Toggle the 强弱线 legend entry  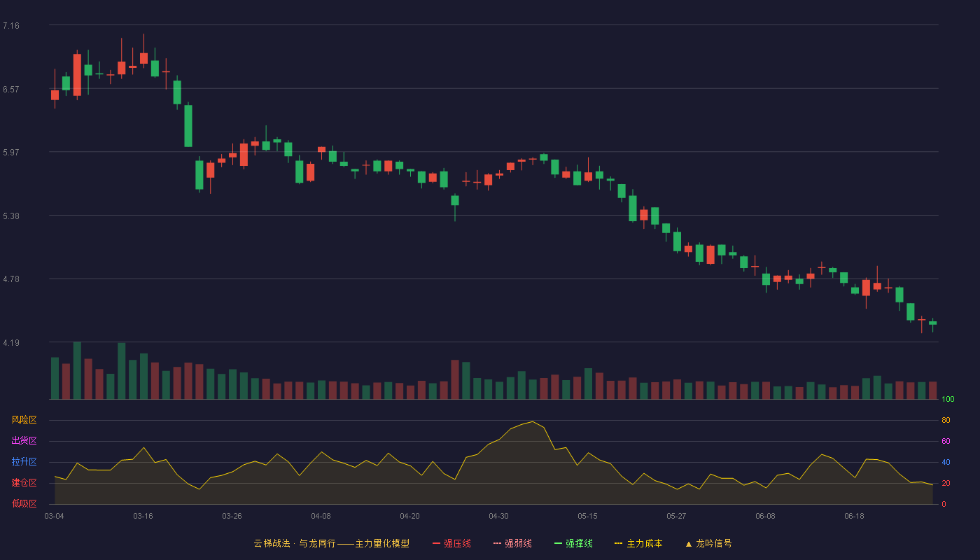pos(512,543)
